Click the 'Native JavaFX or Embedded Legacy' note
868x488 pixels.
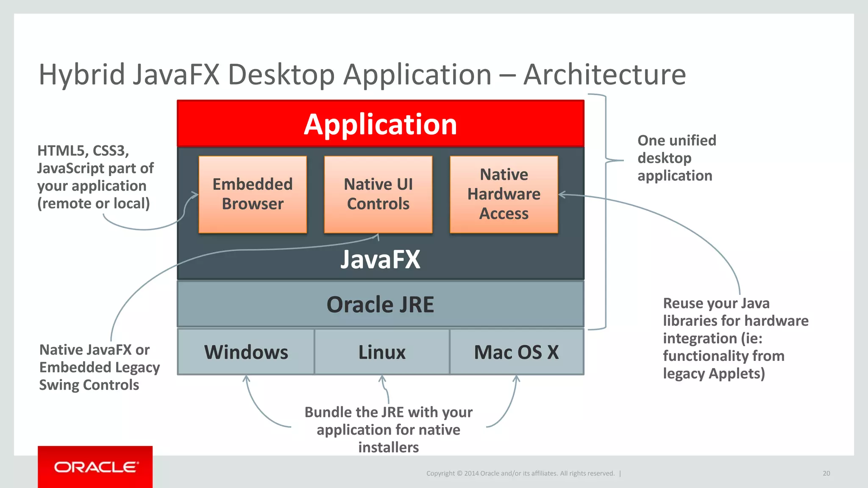(99, 367)
